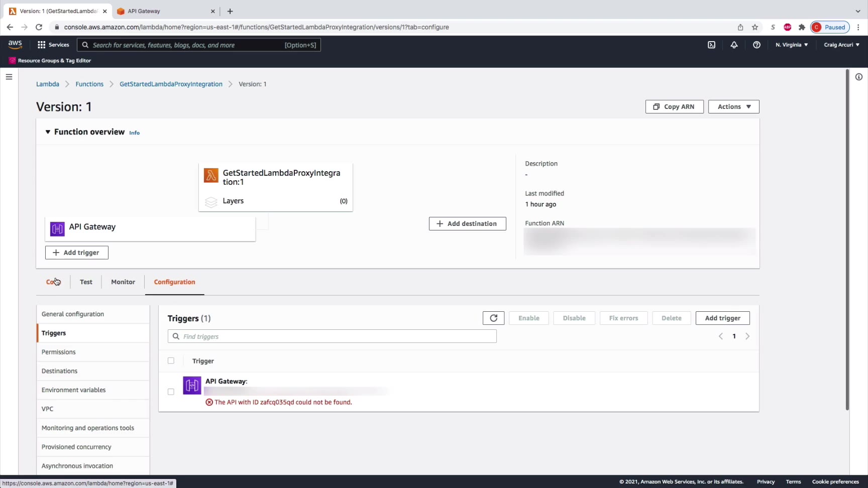
Task: Click the Lambda function icon in overview
Action: click(211, 176)
